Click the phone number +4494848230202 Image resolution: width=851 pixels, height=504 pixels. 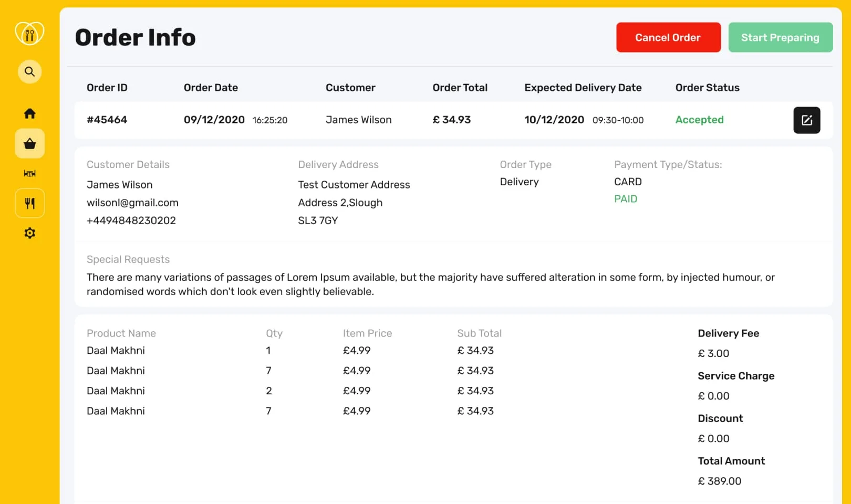tap(131, 220)
